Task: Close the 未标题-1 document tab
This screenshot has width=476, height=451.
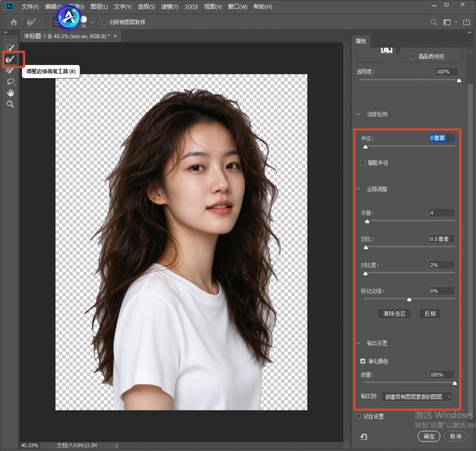Action: (x=115, y=36)
